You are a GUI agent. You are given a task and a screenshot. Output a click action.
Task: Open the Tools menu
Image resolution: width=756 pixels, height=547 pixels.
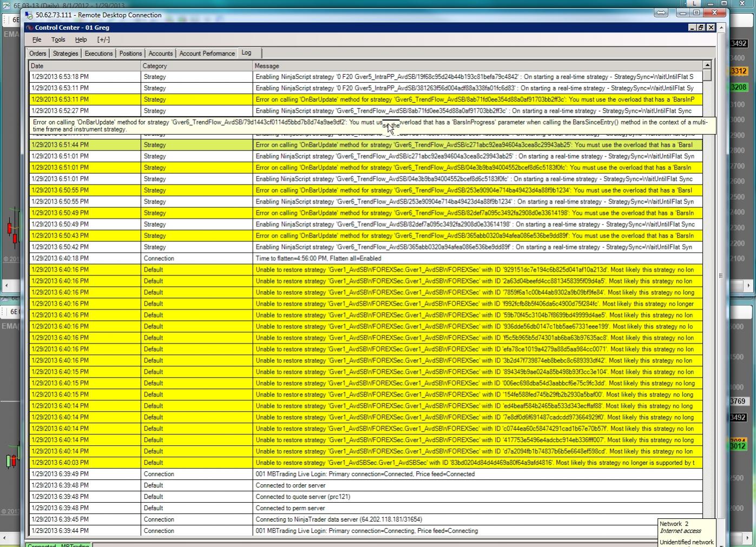click(x=58, y=39)
